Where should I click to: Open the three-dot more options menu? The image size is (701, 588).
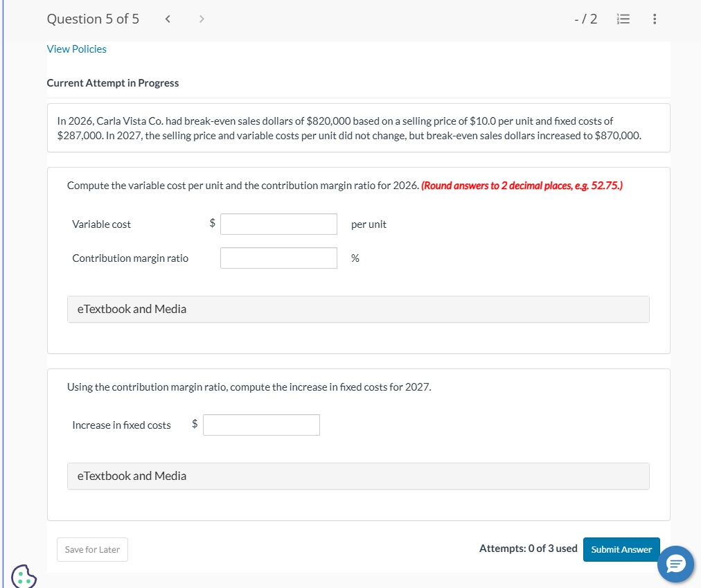[x=655, y=19]
